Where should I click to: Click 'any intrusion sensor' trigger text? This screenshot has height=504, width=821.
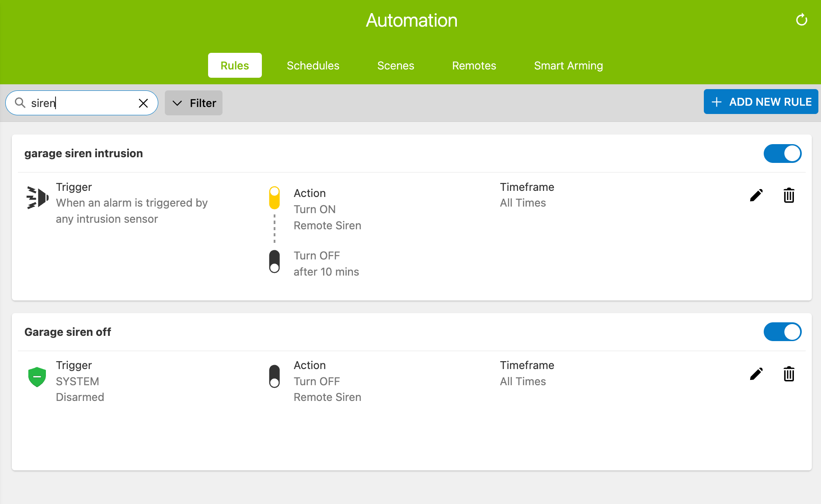coord(107,219)
